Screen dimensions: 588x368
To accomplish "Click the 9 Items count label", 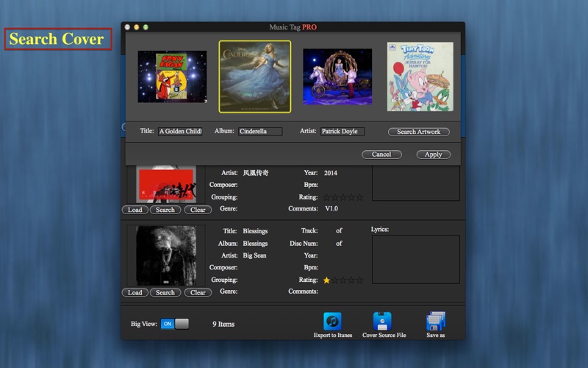I will [x=223, y=324].
